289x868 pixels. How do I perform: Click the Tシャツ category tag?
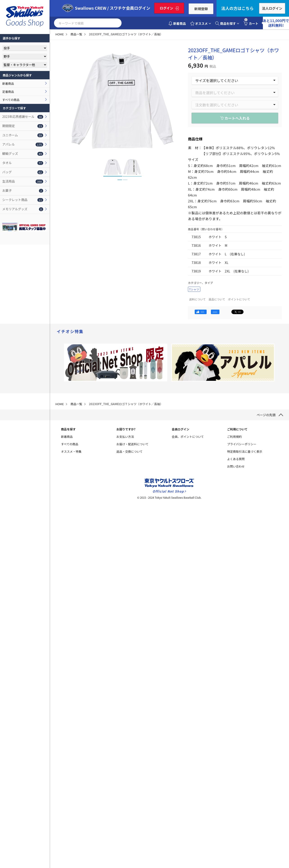[x=194, y=289]
